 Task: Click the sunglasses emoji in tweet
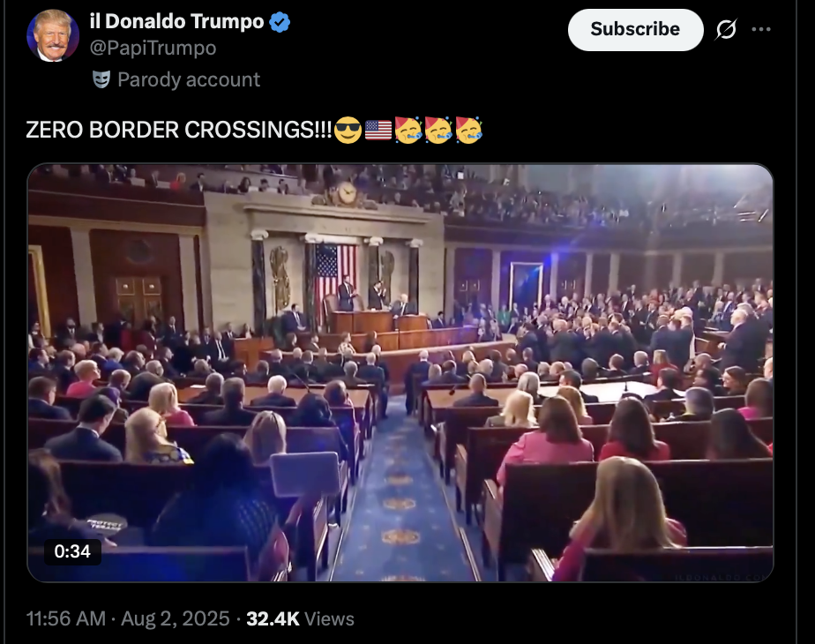tap(348, 130)
